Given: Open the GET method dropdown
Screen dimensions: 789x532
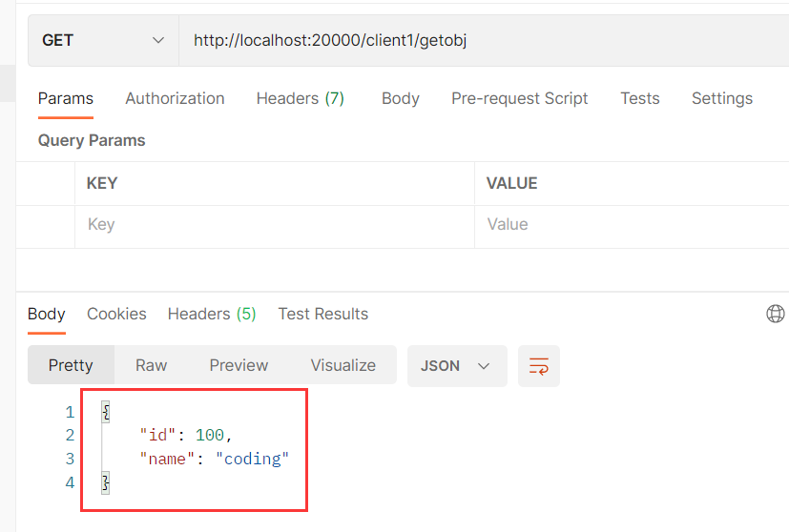Looking at the screenshot, I should [x=103, y=40].
